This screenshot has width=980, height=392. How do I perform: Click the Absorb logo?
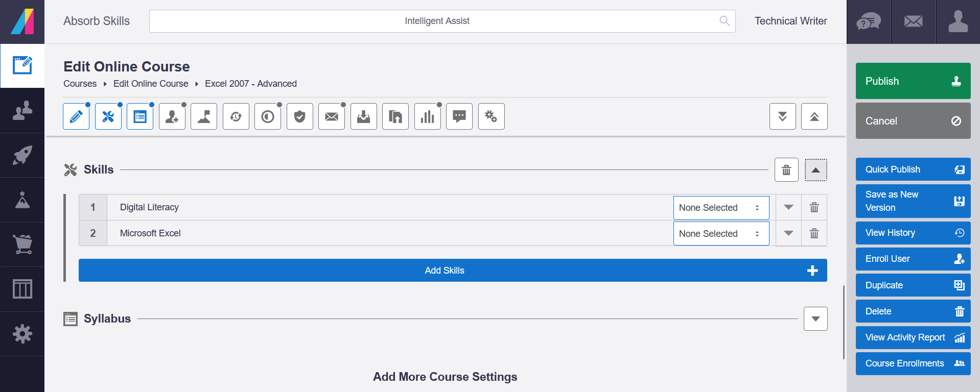[22, 21]
